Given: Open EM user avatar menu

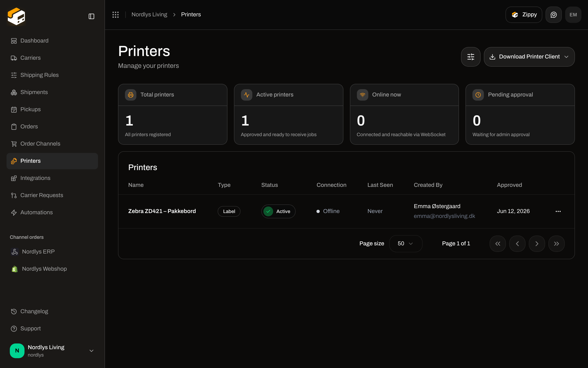Looking at the screenshot, I should tap(573, 15).
